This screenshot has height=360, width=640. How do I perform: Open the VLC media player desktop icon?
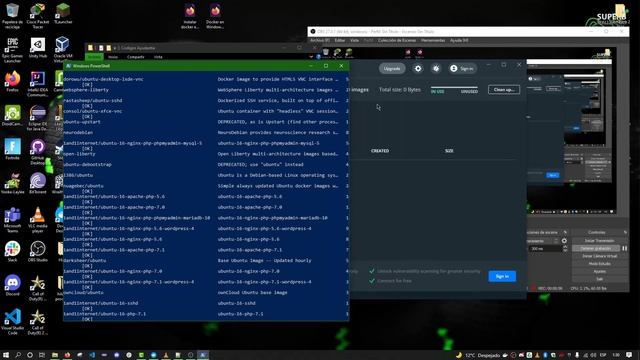coord(38,220)
